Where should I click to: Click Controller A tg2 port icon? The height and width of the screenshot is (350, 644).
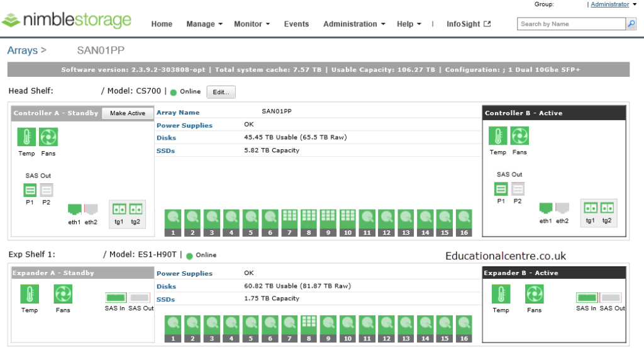(x=136, y=209)
